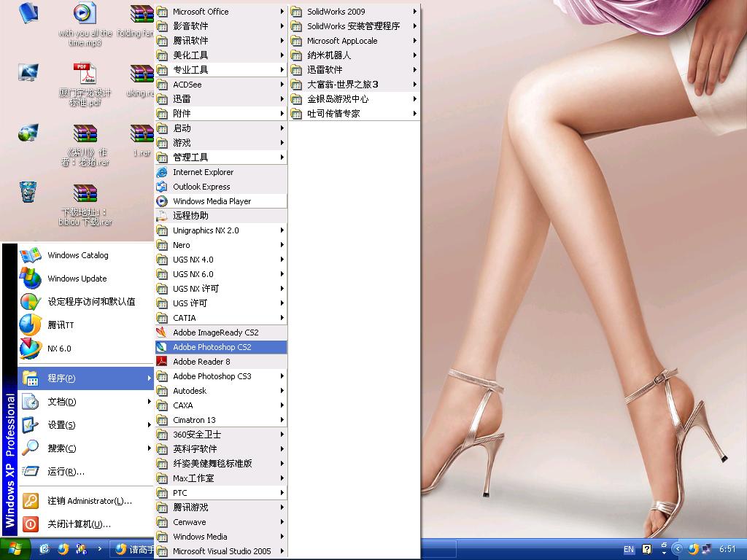Screen dimensions: 747x560
Task: Expand the Autodesk submenu
Action: 221,391
